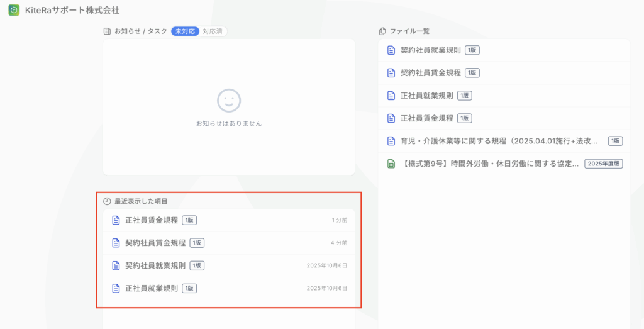Click document icon beside 正社員賃金規程 in recent items
This screenshot has width=644, height=329.
click(116, 220)
